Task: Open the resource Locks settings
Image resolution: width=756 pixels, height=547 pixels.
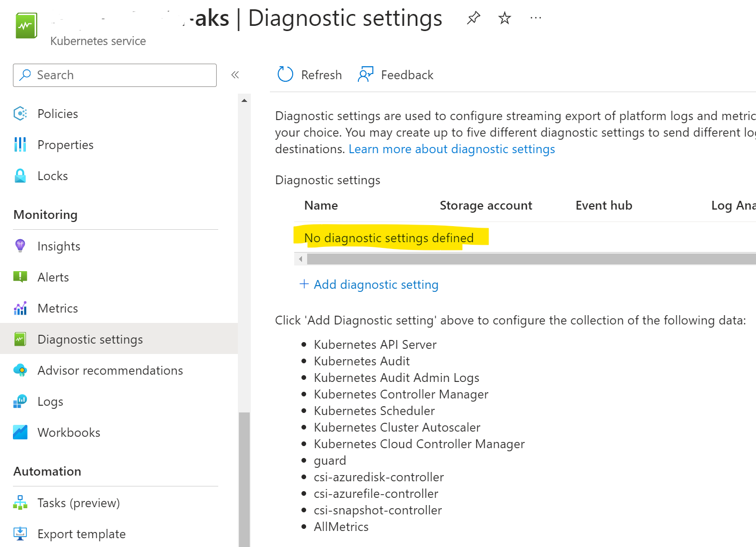Action: click(52, 175)
